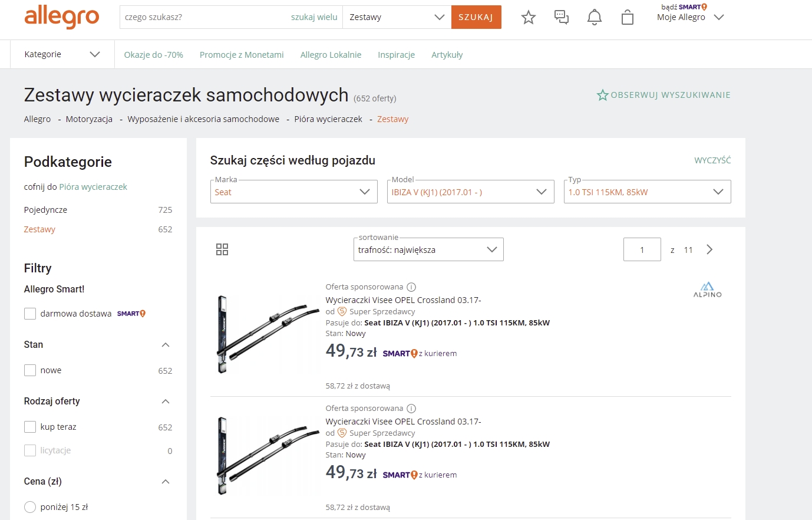Open sortowanie dropdown trafność: największa

(428, 249)
